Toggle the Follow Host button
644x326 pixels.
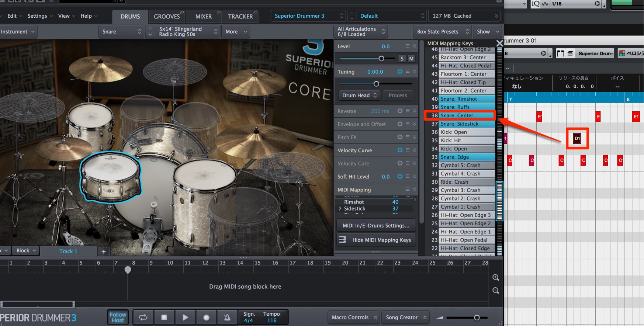point(118,317)
